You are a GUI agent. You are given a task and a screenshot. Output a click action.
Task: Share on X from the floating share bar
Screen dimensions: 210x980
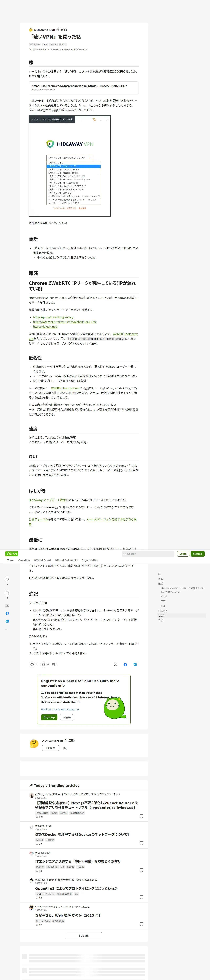pyautogui.click(x=7, y=605)
